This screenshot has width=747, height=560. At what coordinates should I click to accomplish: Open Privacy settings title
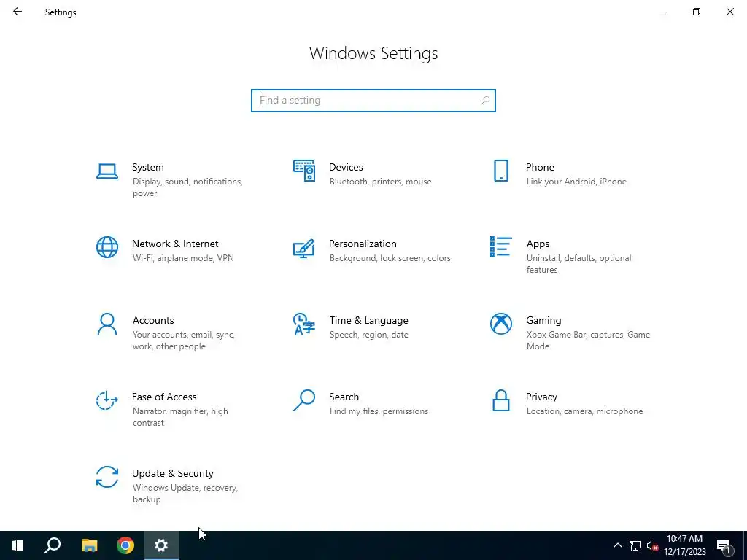pyautogui.click(x=541, y=397)
